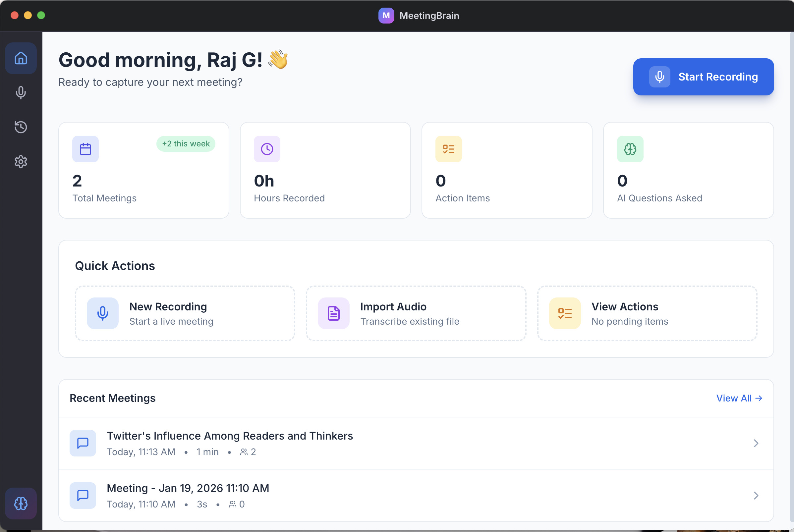Select the Import Audio quick action
This screenshot has height=532, width=794.
(x=416, y=313)
